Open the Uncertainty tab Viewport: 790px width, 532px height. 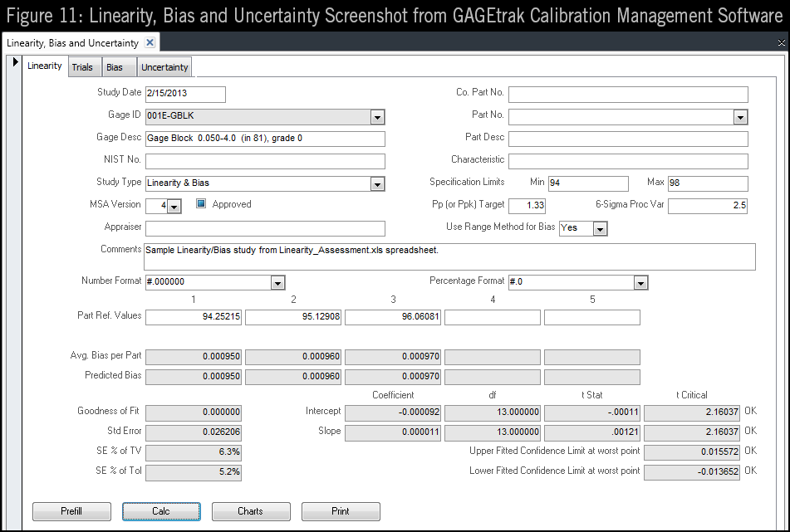(164, 66)
